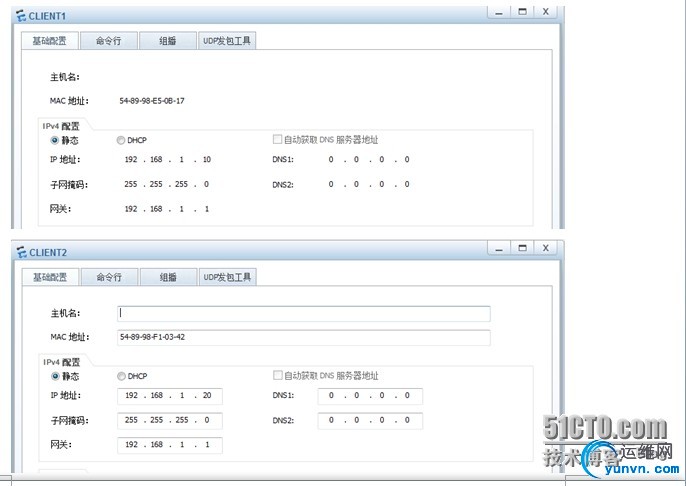Click DNS2 field in CLIENT2

click(x=370, y=420)
